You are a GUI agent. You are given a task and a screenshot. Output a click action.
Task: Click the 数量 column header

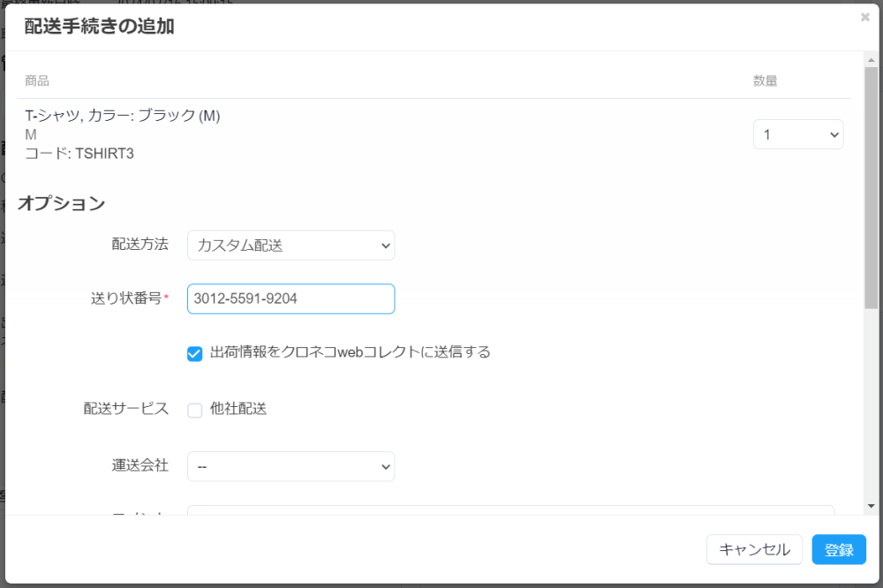click(765, 80)
